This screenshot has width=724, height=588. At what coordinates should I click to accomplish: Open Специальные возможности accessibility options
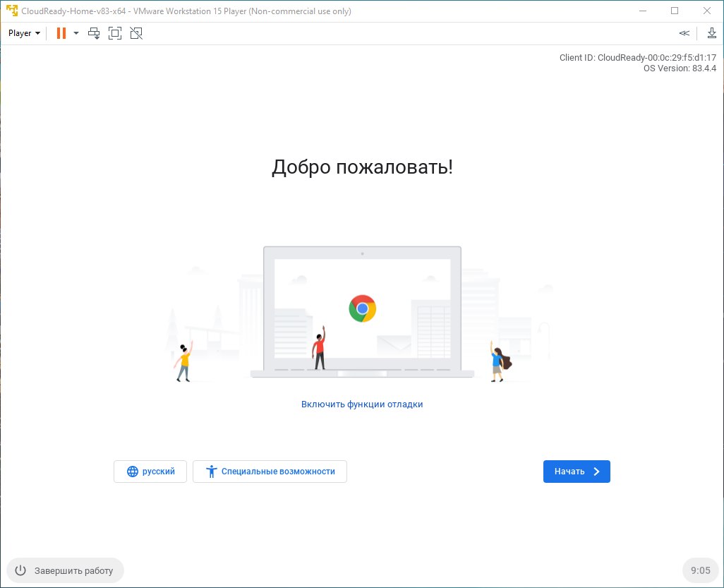(x=270, y=472)
